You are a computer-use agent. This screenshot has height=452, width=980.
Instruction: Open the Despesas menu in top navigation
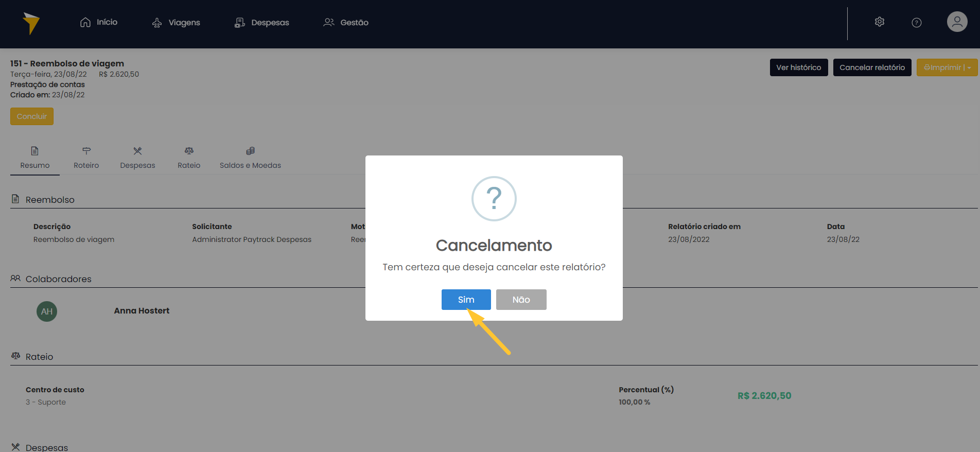261,23
